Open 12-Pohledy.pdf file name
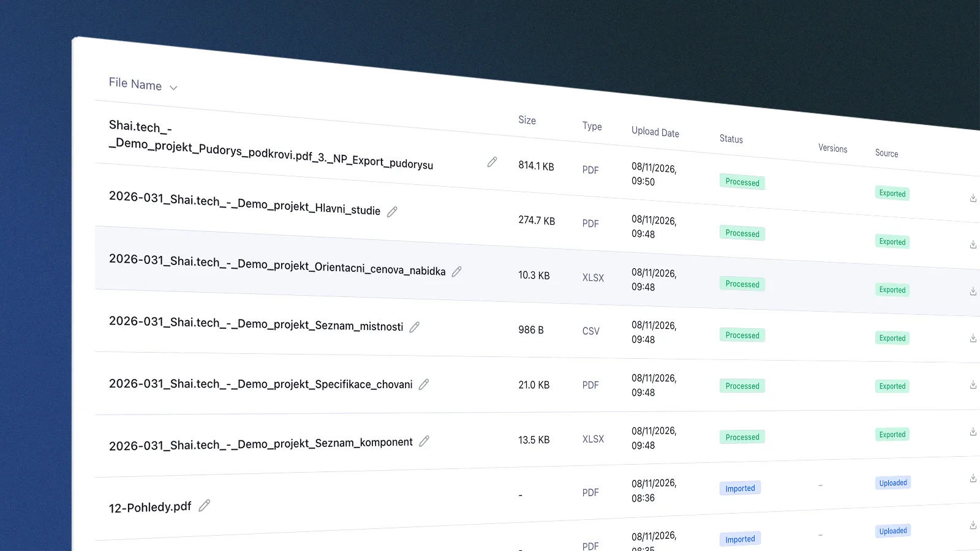 tap(150, 507)
